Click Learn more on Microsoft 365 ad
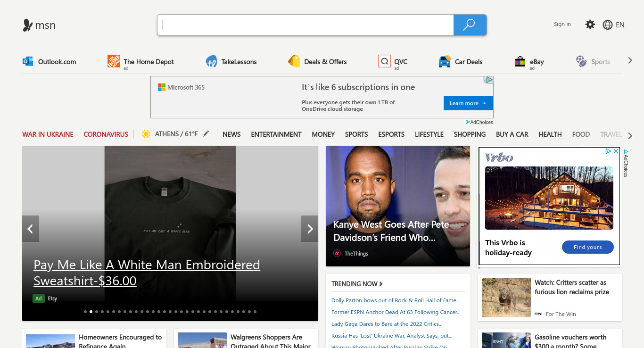Viewport: 644px width, 348px height. click(x=468, y=103)
